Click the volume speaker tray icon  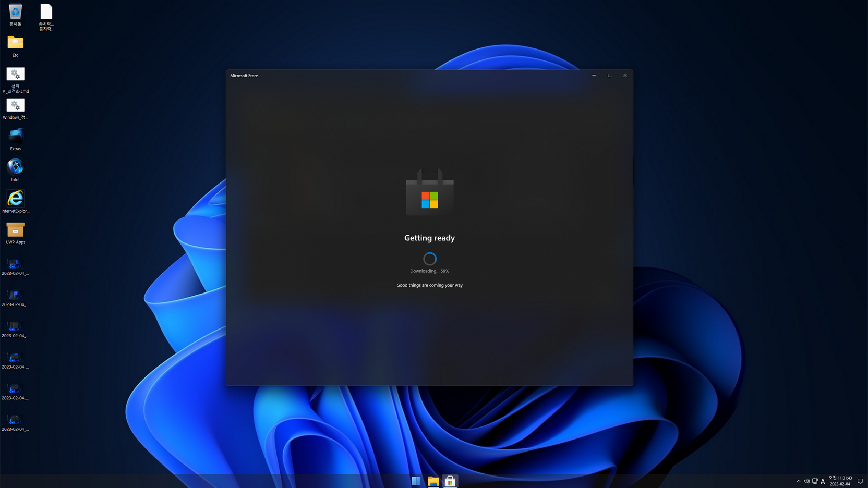806,481
